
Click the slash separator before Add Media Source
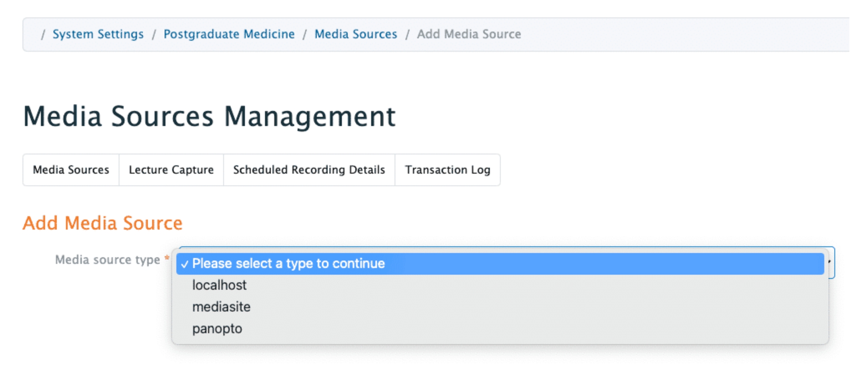pyautogui.click(x=407, y=35)
